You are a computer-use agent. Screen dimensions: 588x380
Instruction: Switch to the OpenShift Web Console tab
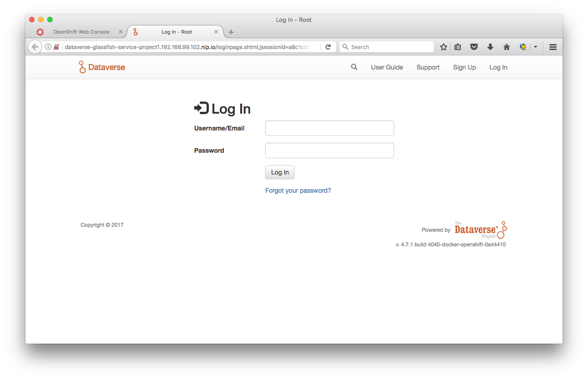click(x=81, y=32)
